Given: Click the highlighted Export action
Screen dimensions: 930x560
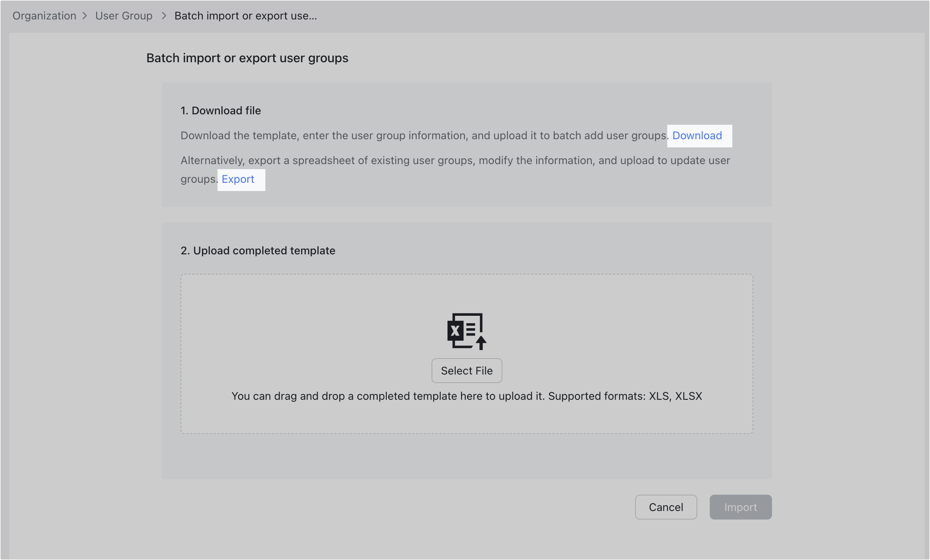Looking at the screenshot, I should 238,179.
